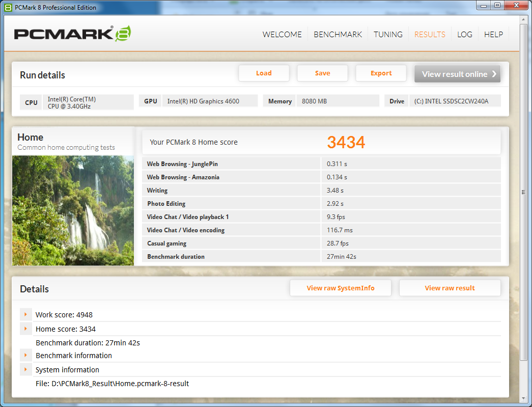Expand the Home score details
Image resolution: width=532 pixels, height=407 pixels.
25,329
